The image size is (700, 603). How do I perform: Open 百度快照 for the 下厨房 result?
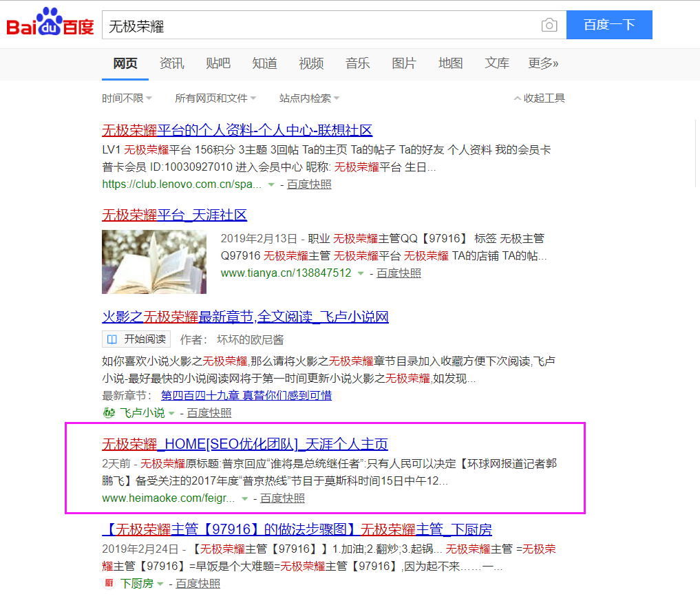198,583
